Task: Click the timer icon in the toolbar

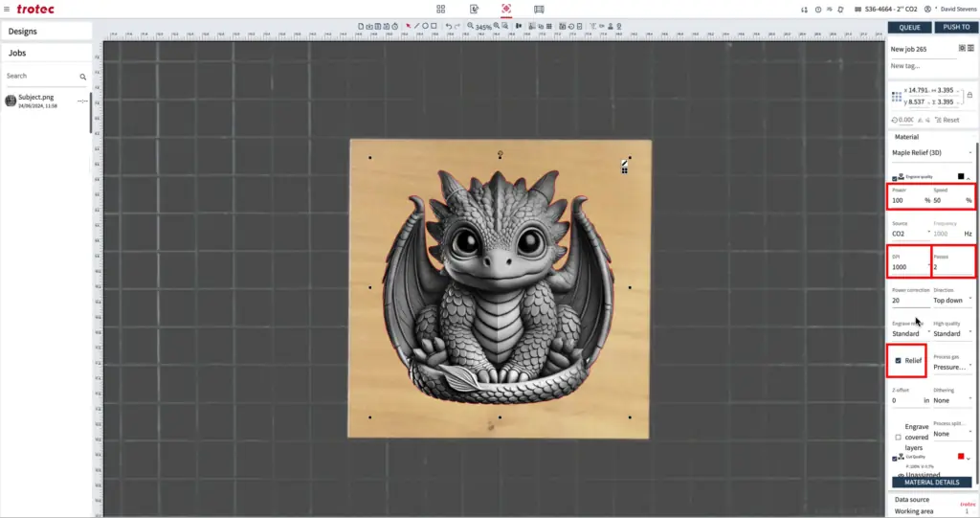Action: click(395, 26)
